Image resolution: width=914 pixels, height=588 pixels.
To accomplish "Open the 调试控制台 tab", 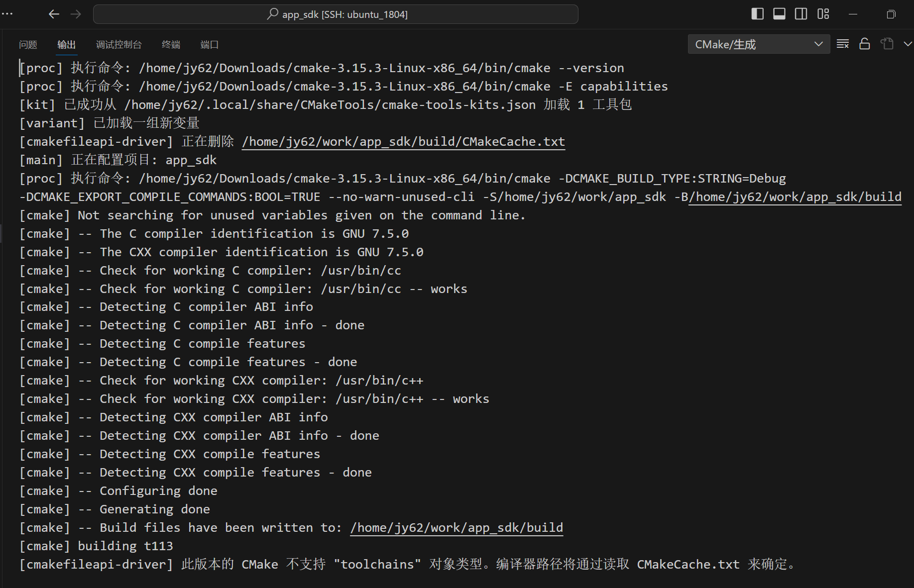I will tap(119, 44).
